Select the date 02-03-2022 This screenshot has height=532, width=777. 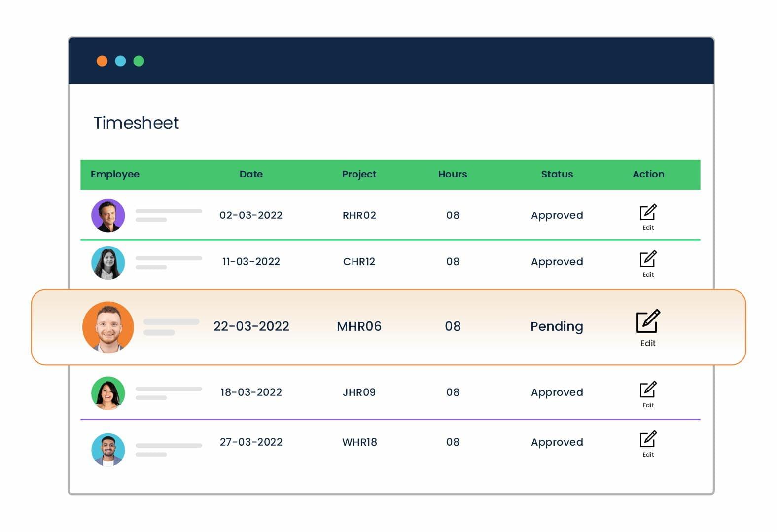[x=251, y=215]
